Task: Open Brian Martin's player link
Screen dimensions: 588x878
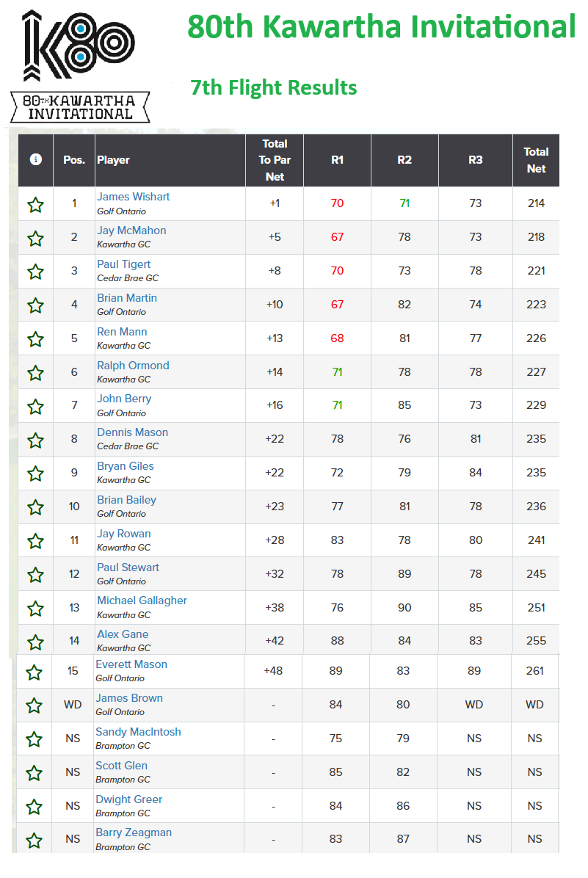Action: click(x=127, y=298)
